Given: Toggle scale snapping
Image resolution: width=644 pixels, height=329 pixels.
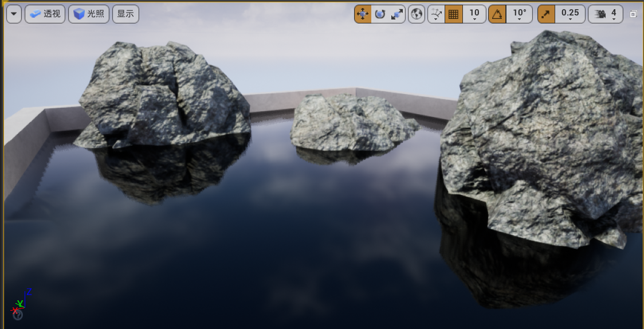Looking at the screenshot, I should [546, 14].
